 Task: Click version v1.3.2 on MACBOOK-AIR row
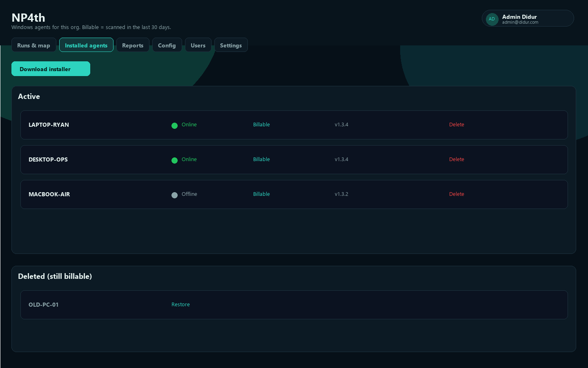pos(341,194)
